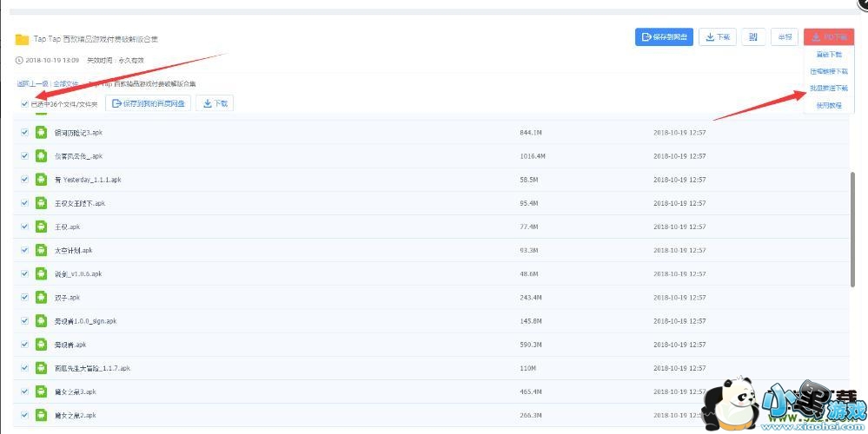
Task: Uncheck the checkbox for 银河历险记3.apk
Action: pyautogui.click(x=24, y=133)
